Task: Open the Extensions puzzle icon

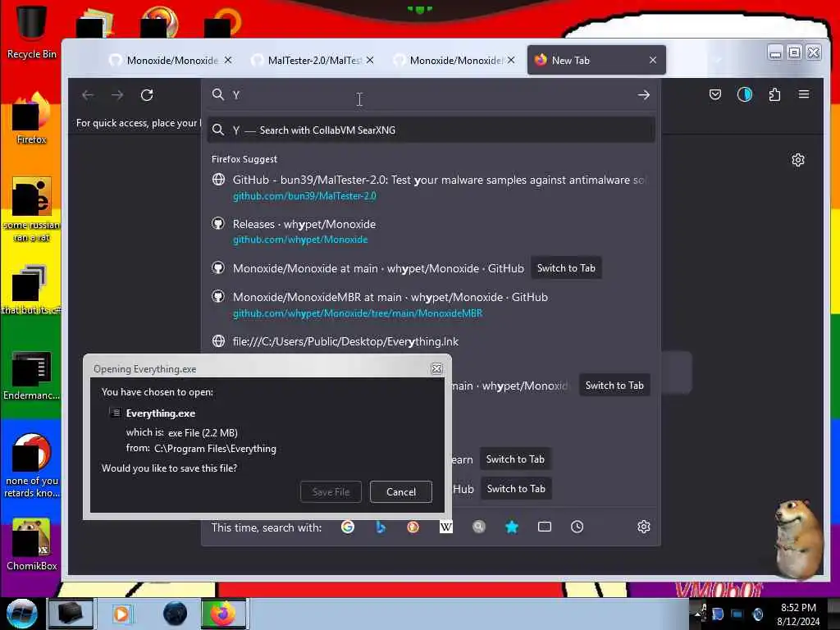Action: coord(774,95)
